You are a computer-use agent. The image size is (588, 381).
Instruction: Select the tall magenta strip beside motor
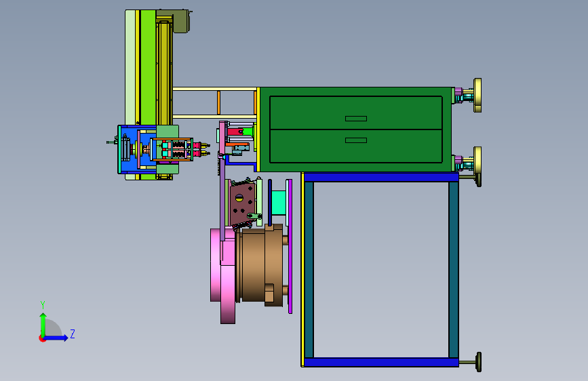290,246
